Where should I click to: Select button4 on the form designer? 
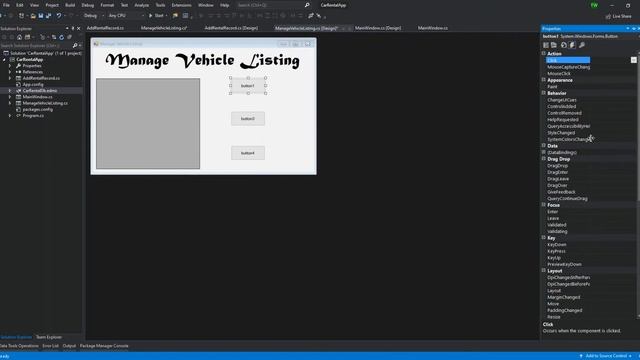pyautogui.click(x=248, y=153)
